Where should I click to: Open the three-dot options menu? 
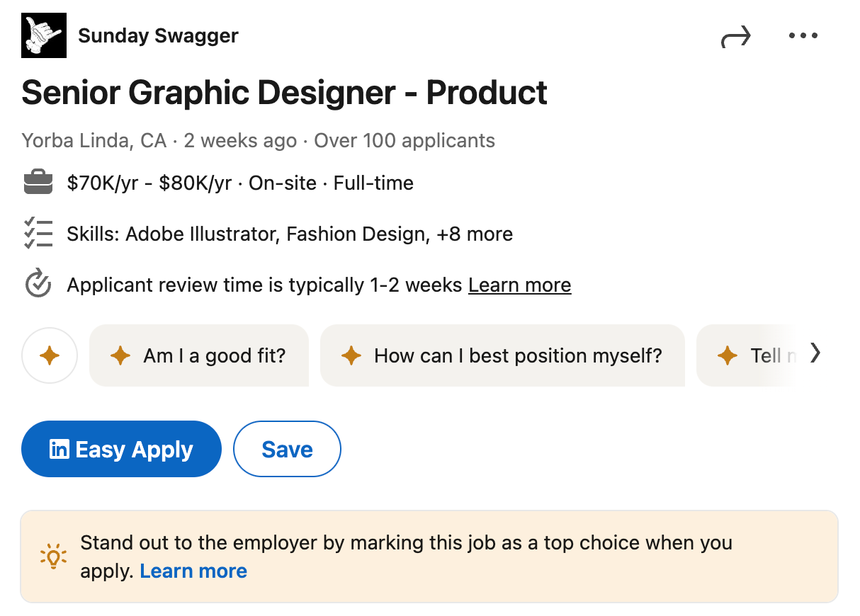pyautogui.click(x=803, y=35)
